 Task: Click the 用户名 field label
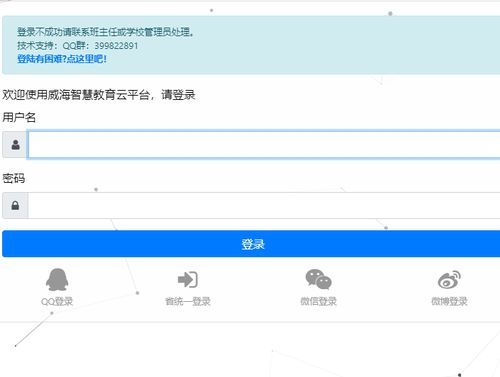coord(19,117)
